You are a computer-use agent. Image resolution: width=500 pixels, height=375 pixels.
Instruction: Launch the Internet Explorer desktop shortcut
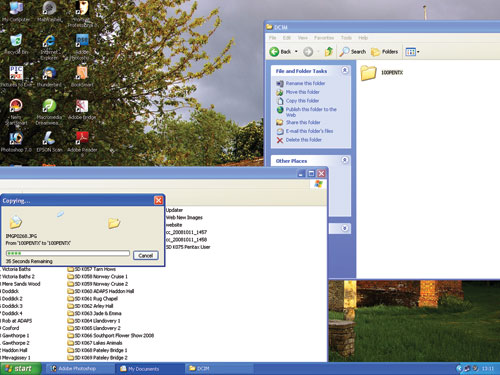pyautogui.click(x=49, y=47)
